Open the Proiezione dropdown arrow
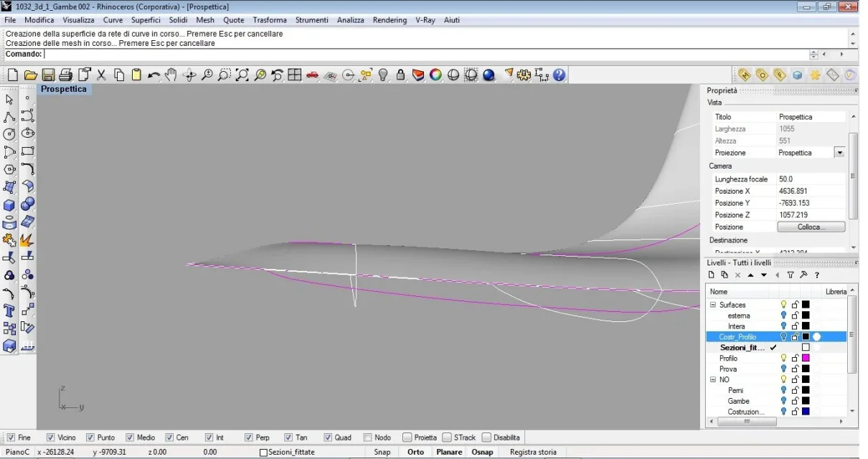The height and width of the screenshot is (459, 868). click(x=839, y=153)
